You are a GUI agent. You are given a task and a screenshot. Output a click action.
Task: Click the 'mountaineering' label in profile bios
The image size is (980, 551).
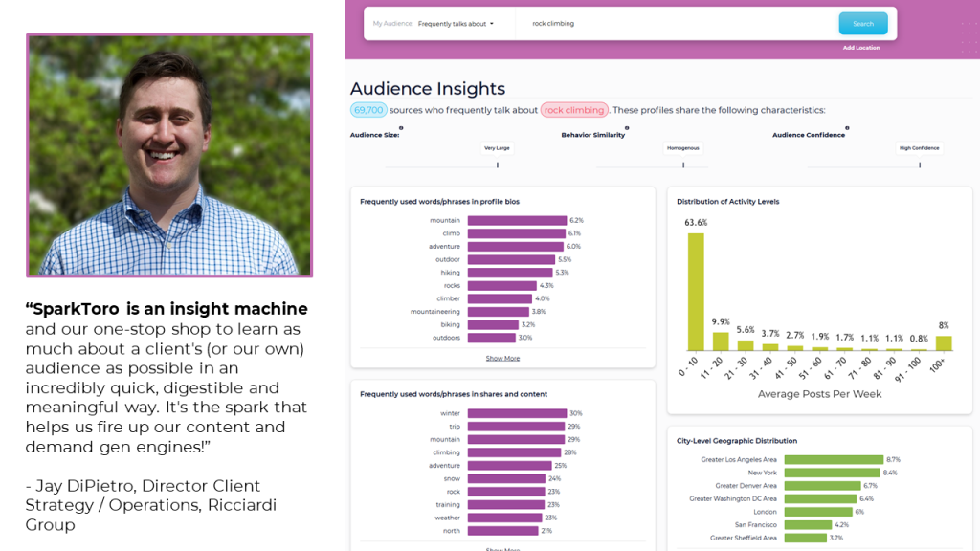(435, 312)
